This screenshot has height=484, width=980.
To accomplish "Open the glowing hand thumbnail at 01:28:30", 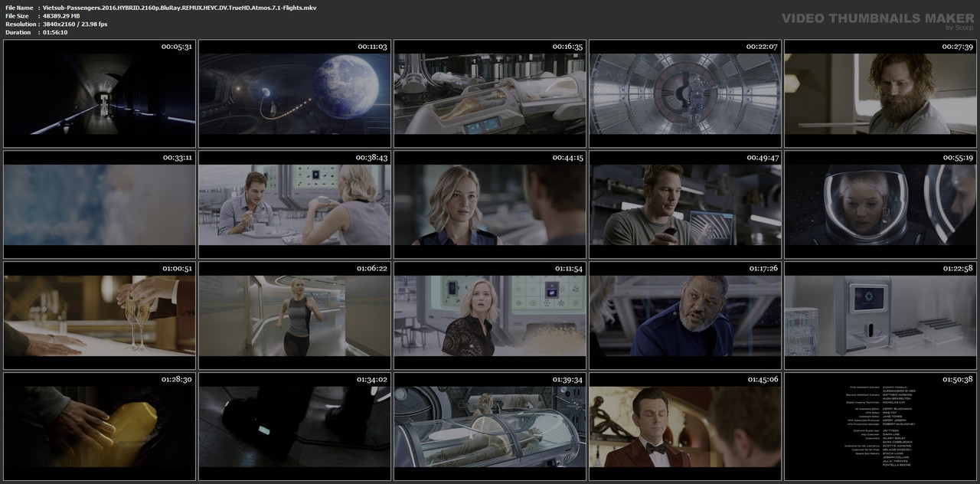I will pos(100,426).
